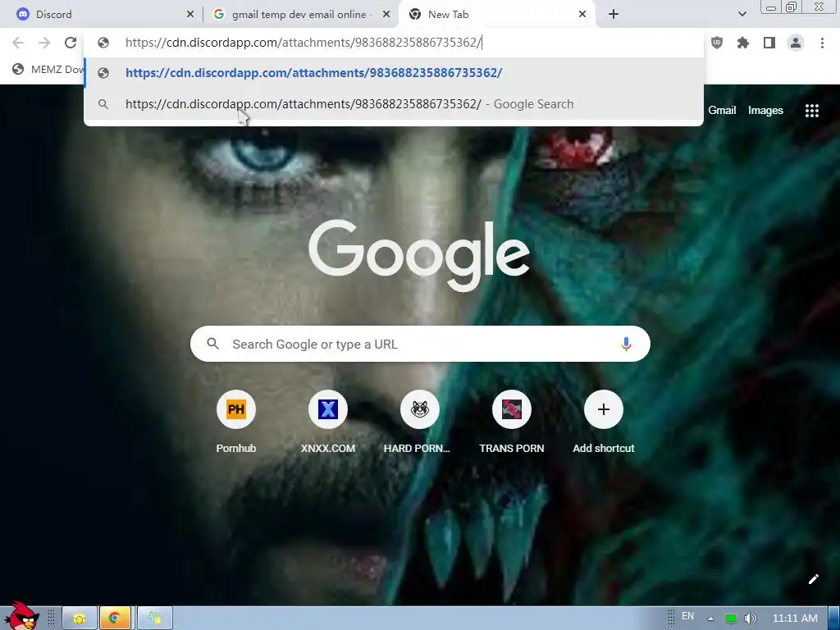Screen dimensions: 840x630
Task: Click the Search Google or type a URL box
Action: point(420,344)
